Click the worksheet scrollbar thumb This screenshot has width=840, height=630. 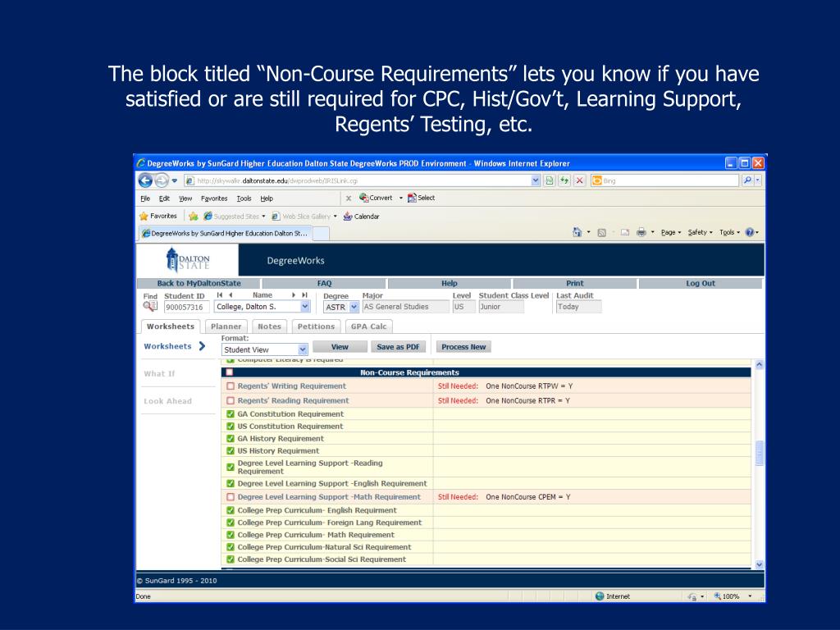[759, 453]
